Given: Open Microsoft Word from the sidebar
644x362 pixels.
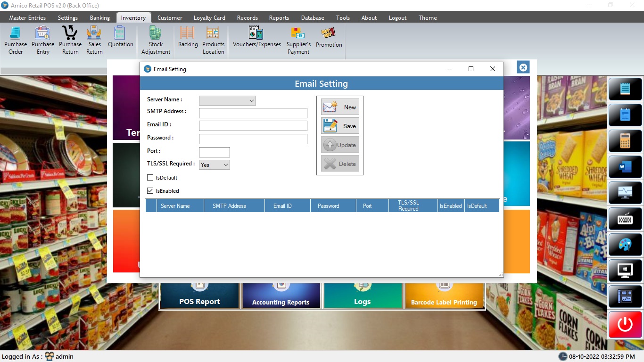Looking at the screenshot, I should click(x=625, y=166).
